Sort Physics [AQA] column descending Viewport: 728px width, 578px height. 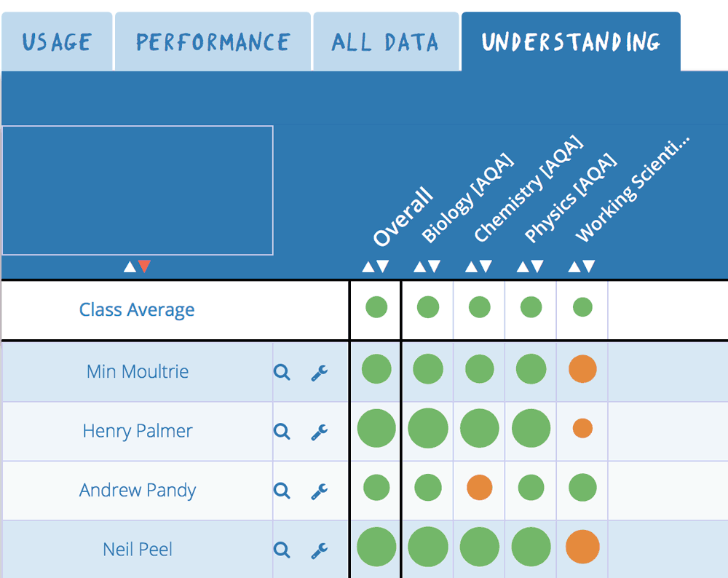[x=537, y=266]
